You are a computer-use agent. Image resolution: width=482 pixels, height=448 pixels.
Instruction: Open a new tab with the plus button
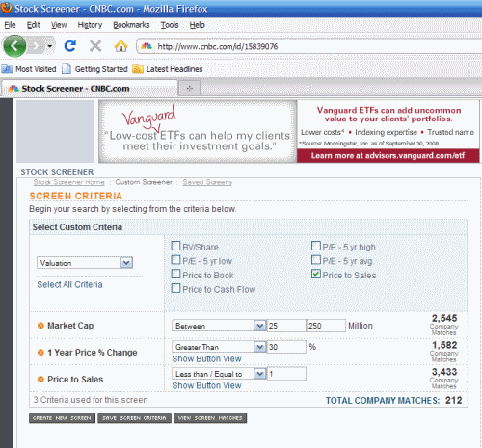(190, 88)
